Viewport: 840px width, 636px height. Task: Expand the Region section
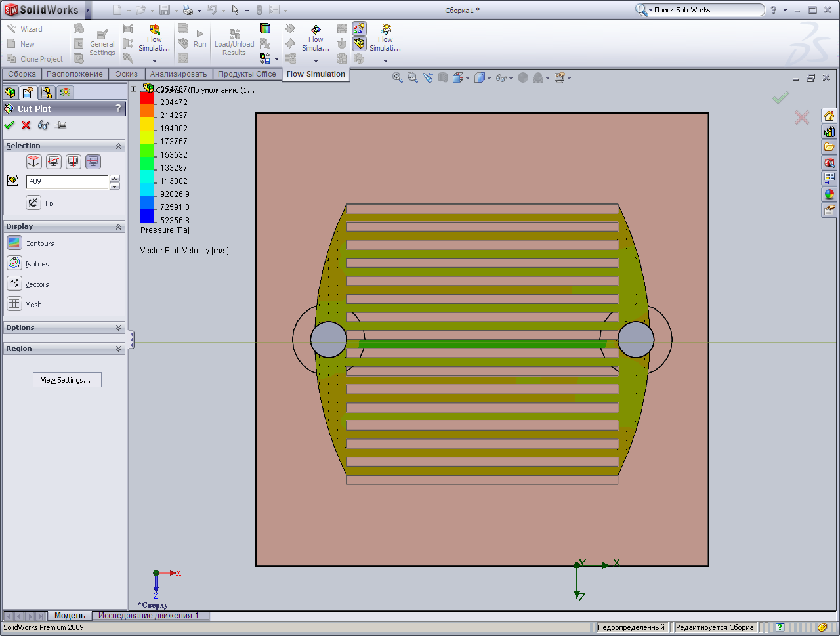click(119, 349)
